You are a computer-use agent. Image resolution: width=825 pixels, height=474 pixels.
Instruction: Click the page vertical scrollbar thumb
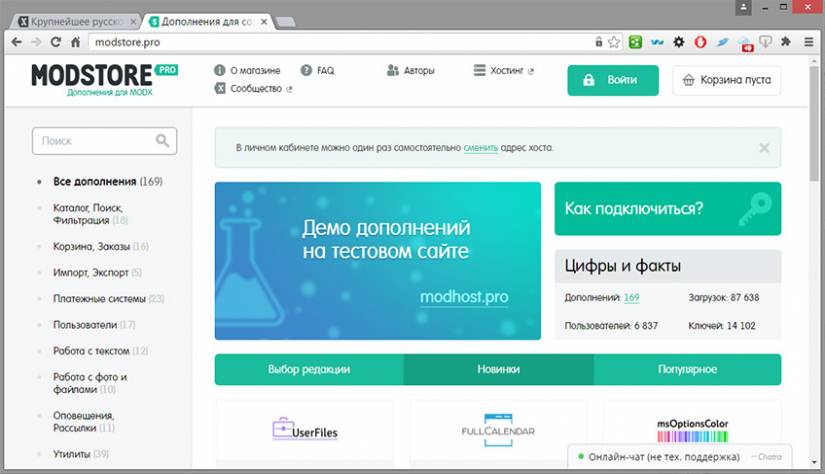pyautogui.click(x=814, y=124)
